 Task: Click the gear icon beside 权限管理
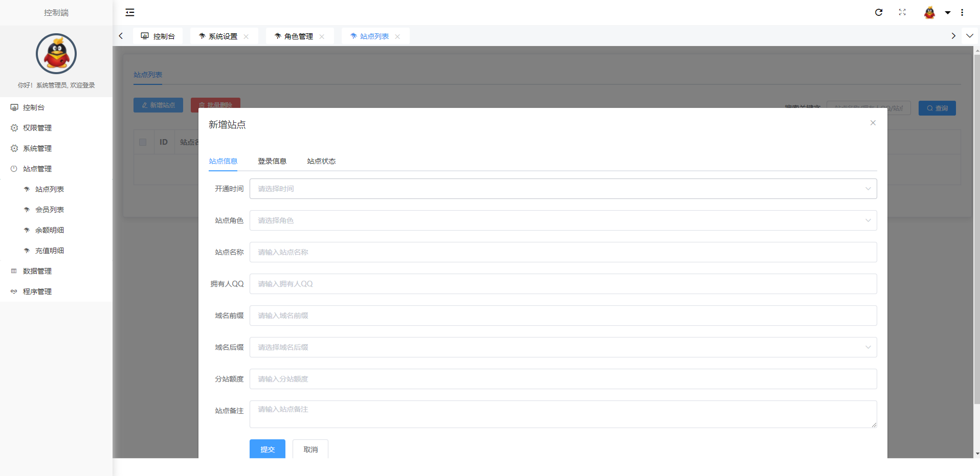pos(14,128)
